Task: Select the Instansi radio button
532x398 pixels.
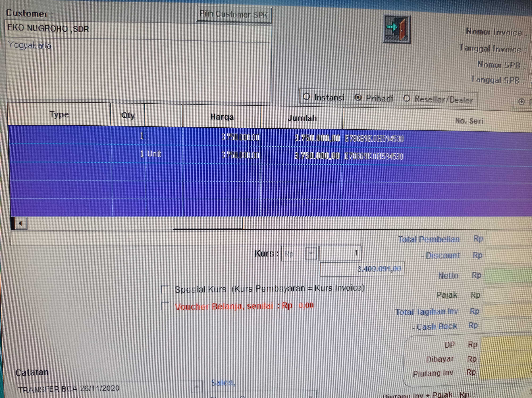Action: tap(306, 97)
